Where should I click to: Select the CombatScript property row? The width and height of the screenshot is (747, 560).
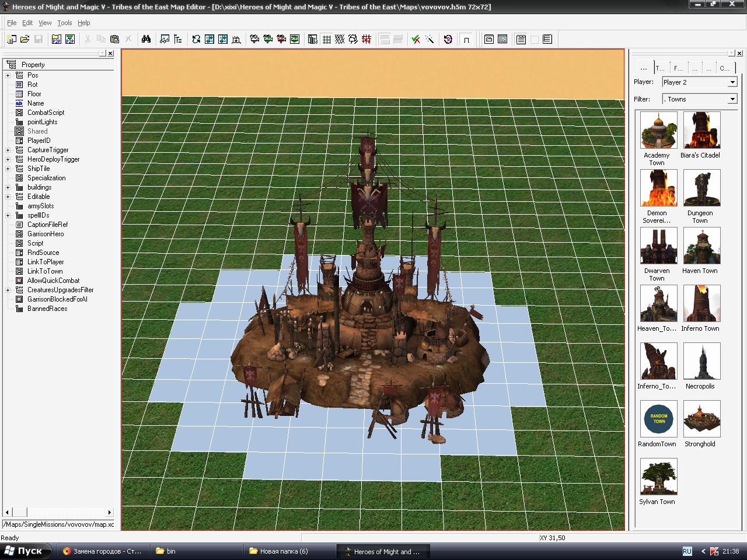[46, 113]
